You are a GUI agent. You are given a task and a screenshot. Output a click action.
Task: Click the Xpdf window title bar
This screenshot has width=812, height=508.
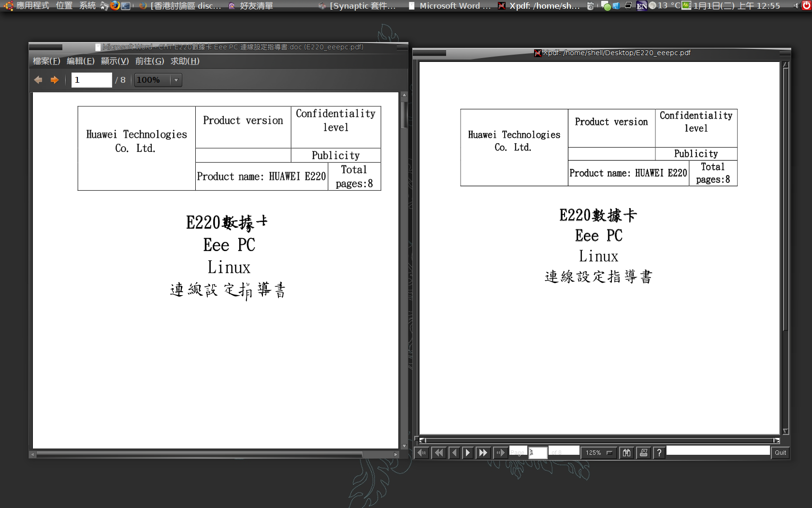tap(601, 53)
